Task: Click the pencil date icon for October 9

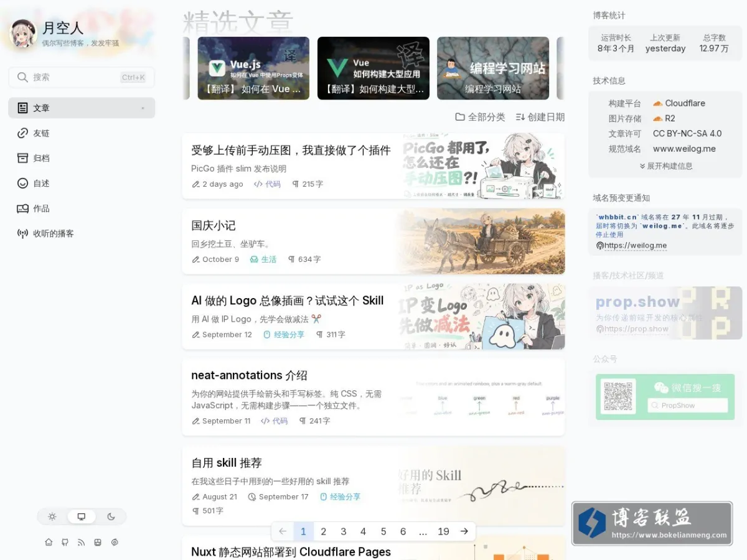Action: coord(196,259)
